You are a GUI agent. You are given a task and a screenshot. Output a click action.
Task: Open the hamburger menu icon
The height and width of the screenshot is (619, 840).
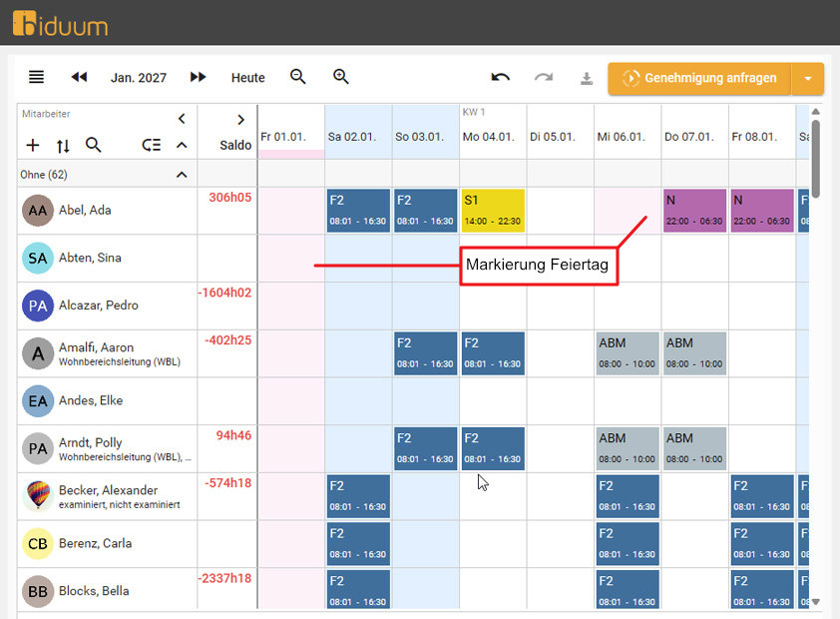(x=36, y=77)
